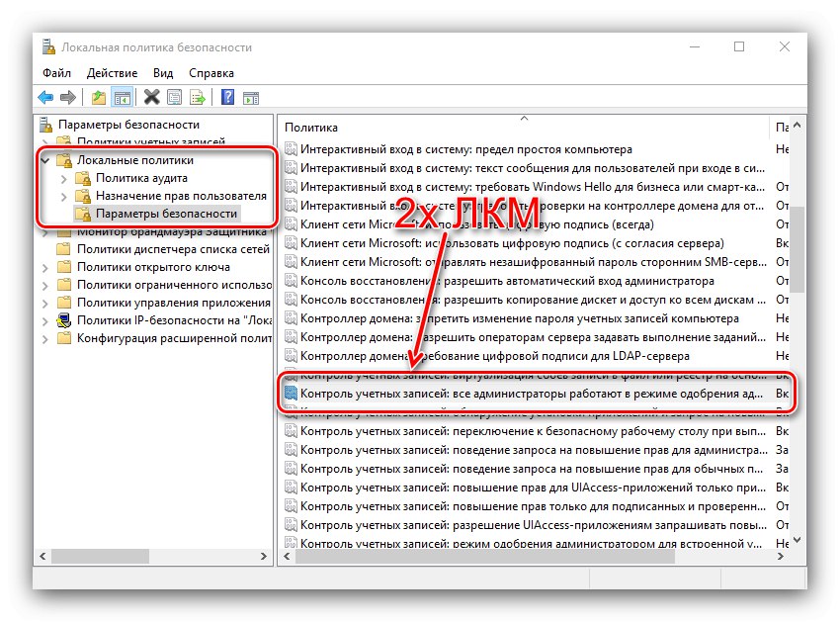Click the Local Security Policy title bar icon
Viewport: 840px width, 622px height.
click(48, 47)
